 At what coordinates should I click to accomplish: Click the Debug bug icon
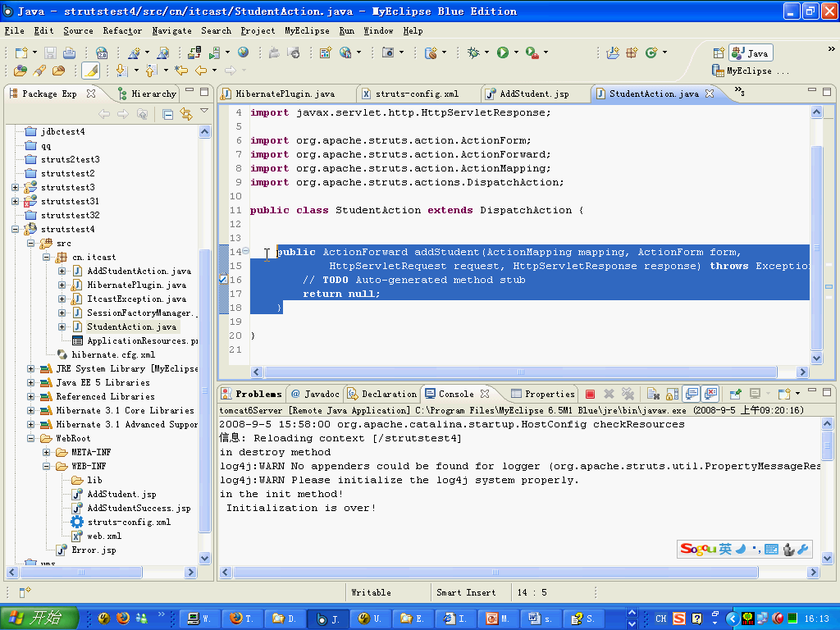pos(473,52)
